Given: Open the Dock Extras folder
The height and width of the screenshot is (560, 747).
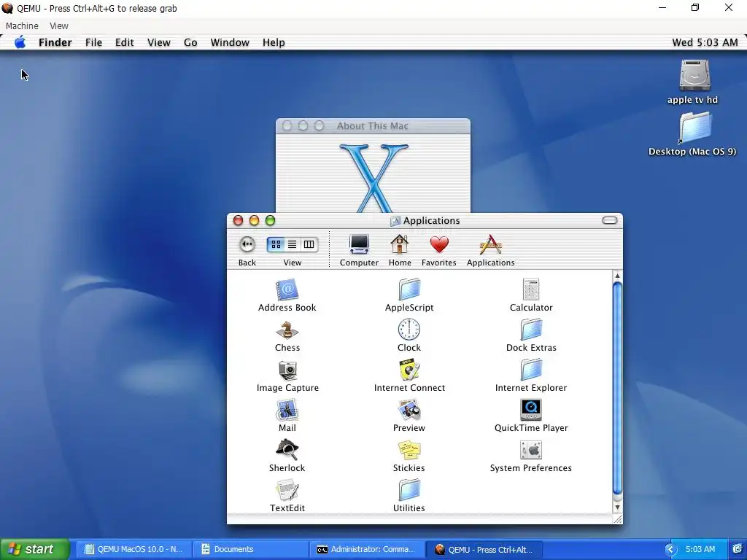Looking at the screenshot, I should 531,330.
